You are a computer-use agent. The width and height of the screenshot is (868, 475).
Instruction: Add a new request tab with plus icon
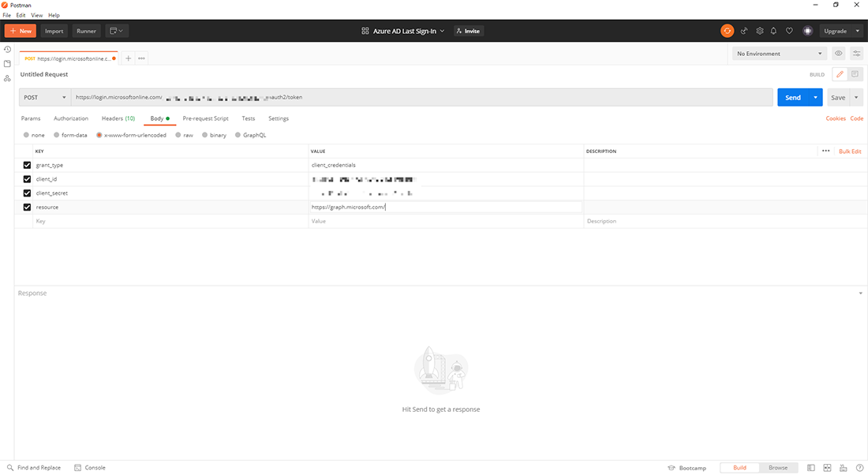coord(128,58)
